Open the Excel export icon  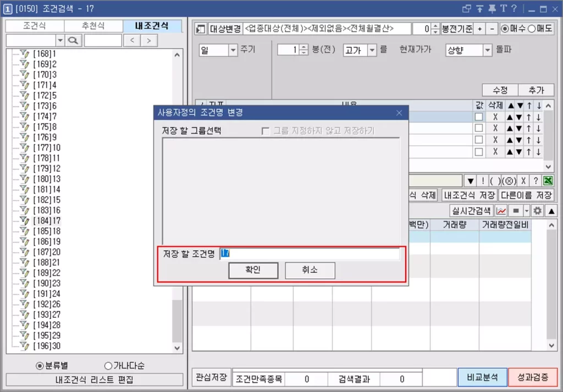click(548, 180)
